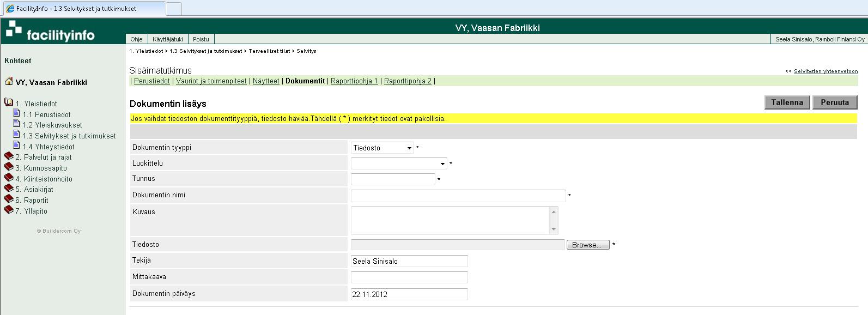Click into the Mittakaava input field
The width and height of the screenshot is (868, 315).
pyautogui.click(x=409, y=277)
